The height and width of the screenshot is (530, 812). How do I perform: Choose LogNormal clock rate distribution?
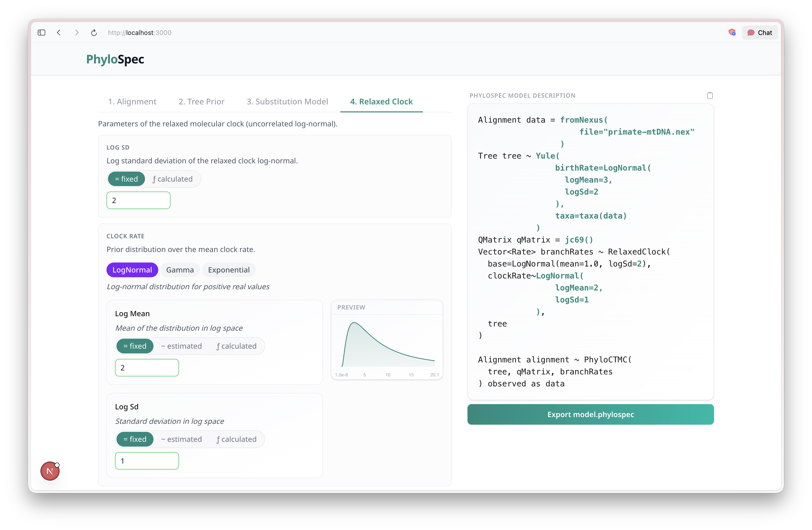pos(132,270)
